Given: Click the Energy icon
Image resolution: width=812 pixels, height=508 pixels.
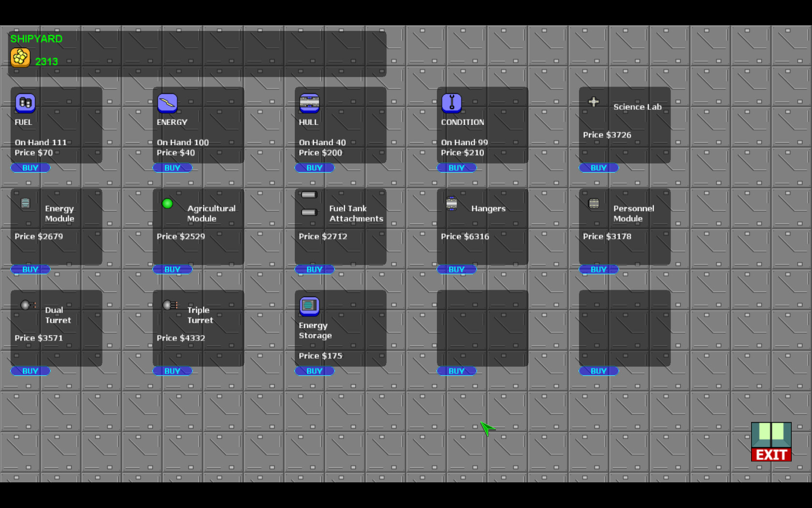Looking at the screenshot, I should 168,103.
